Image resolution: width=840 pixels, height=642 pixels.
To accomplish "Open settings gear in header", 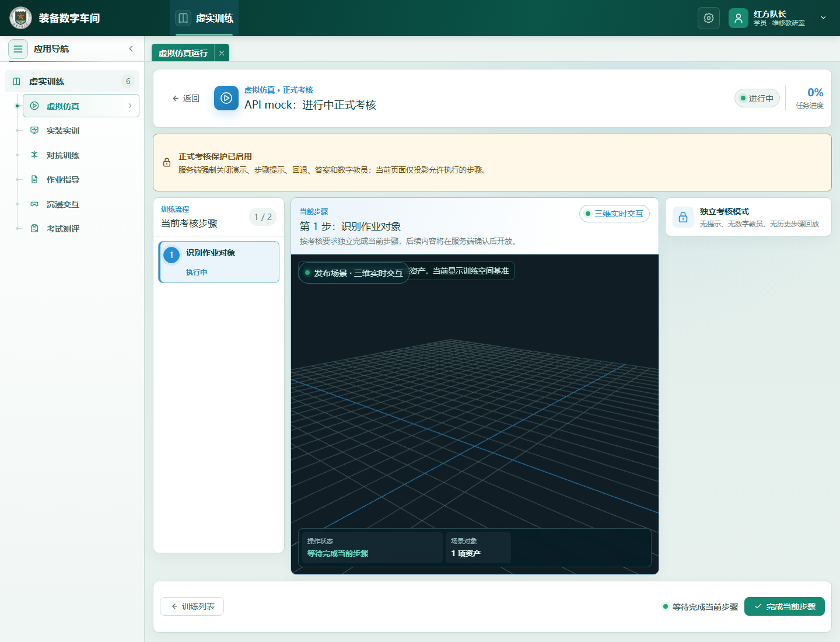I will pyautogui.click(x=709, y=18).
